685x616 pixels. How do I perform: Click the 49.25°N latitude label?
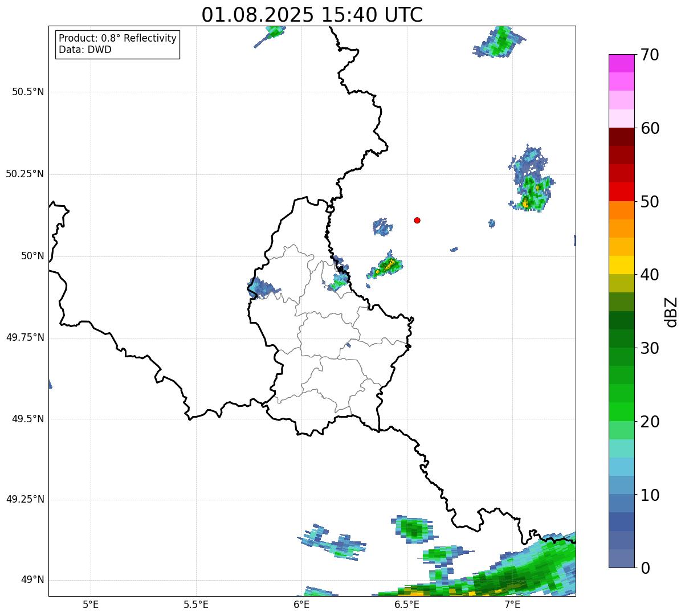coord(25,499)
